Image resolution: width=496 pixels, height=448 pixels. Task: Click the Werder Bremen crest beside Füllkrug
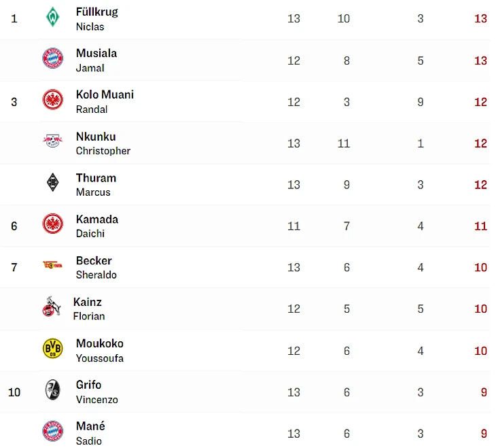point(52,17)
